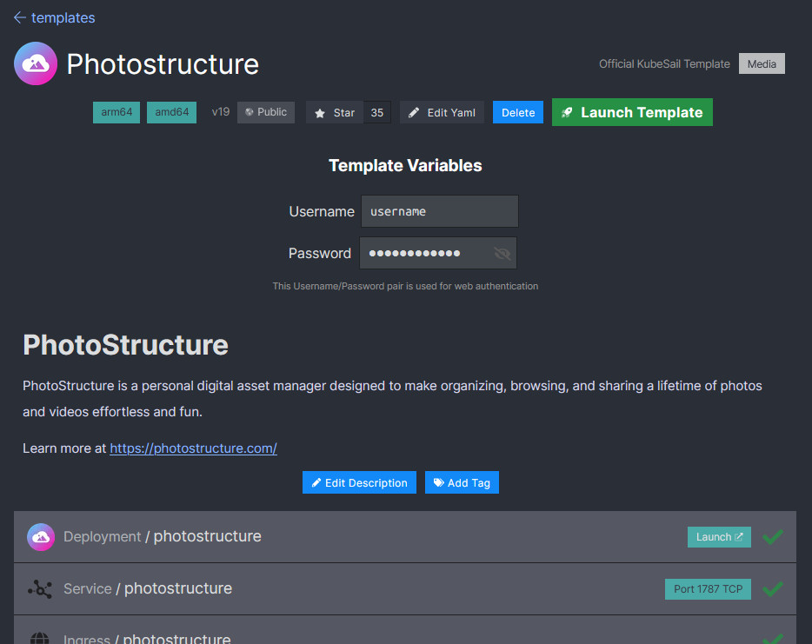Select the arm64 architecture tag

point(116,112)
